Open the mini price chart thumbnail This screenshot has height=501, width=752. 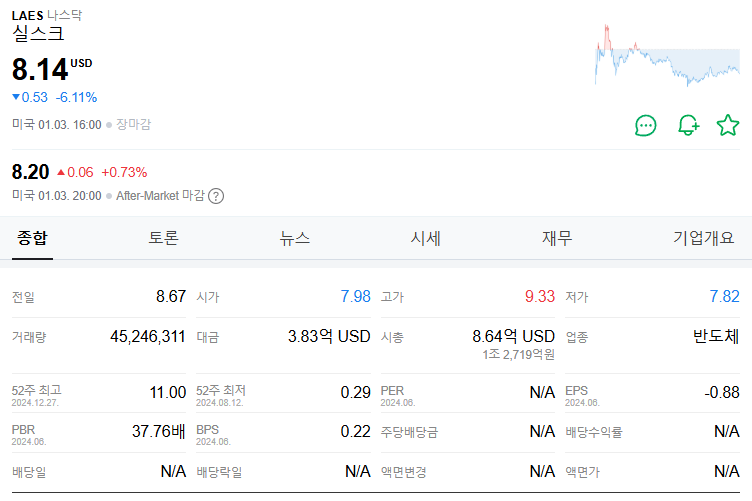(667, 55)
